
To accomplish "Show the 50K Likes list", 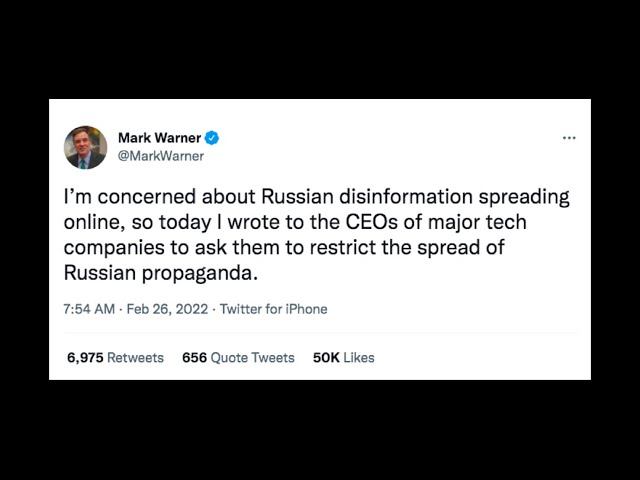I will click(x=343, y=357).
